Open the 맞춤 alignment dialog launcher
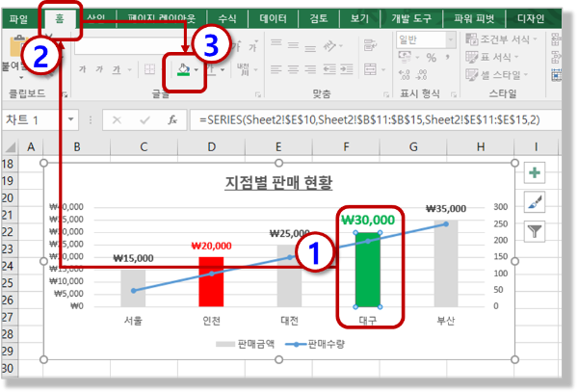578x392 pixels. pos(386,95)
